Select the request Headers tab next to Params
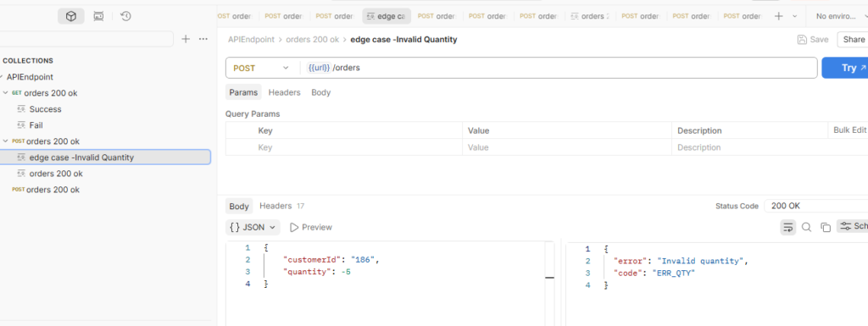The height and width of the screenshot is (326, 868). [285, 92]
